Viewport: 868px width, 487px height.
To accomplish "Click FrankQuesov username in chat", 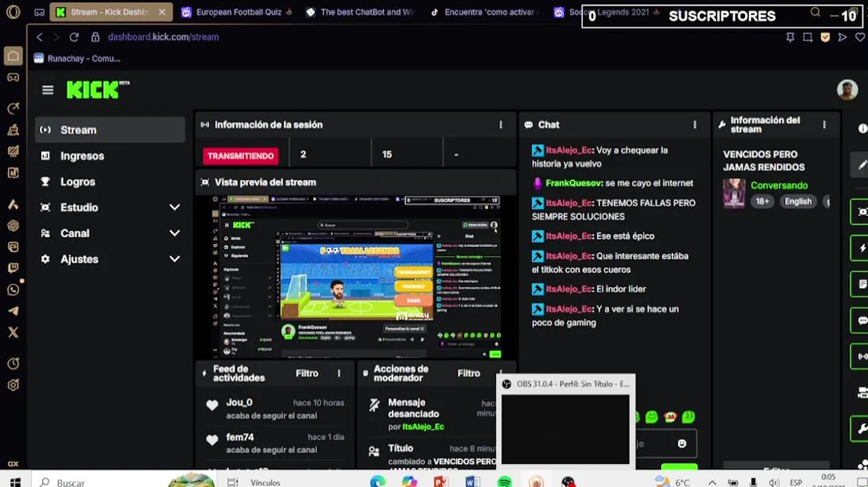I will click(574, 183).
